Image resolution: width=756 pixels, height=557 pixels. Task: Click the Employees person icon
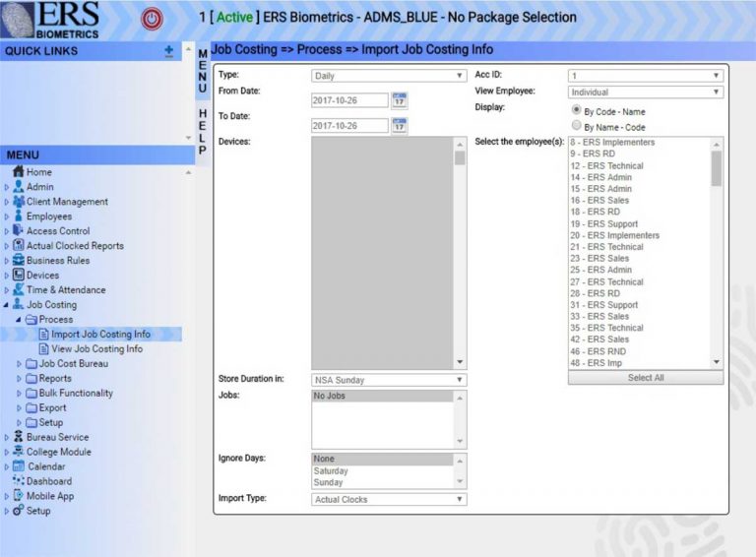19,216
